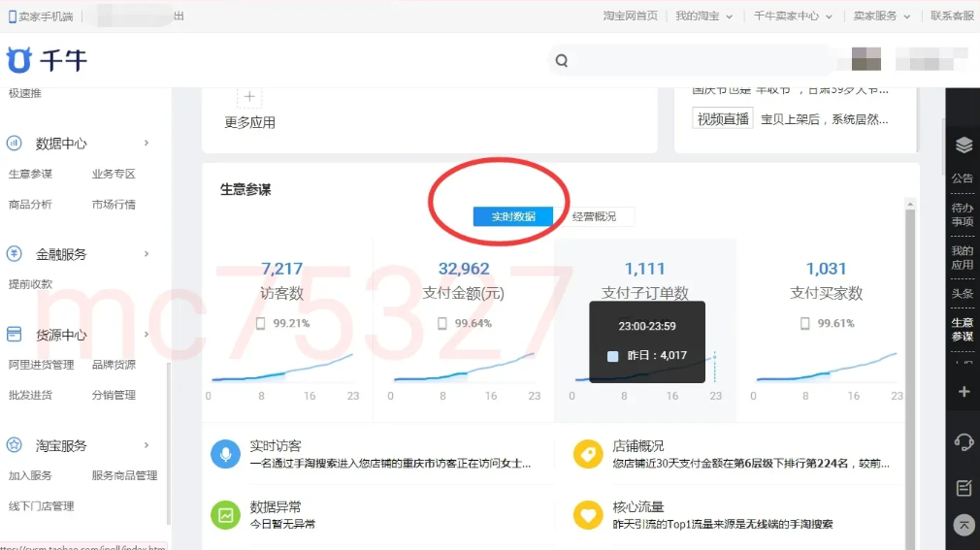
Task: Open the 品牌货源 link
Action: click(114, 365)
